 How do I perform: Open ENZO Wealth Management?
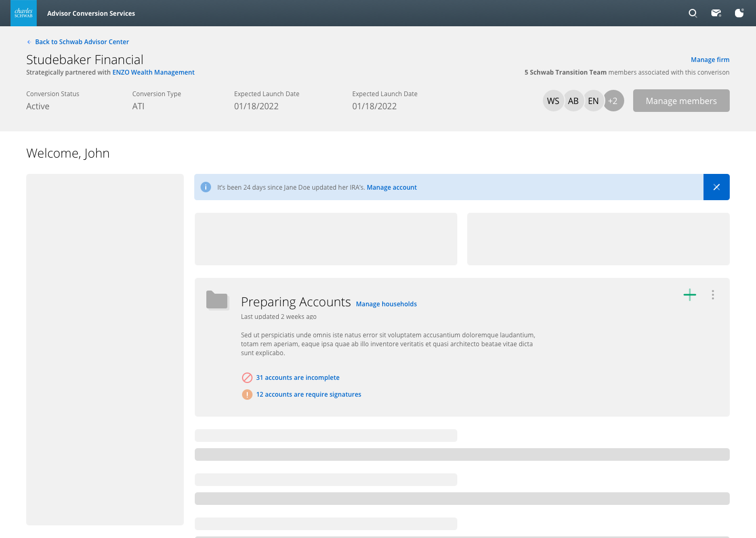coord(153,72)
